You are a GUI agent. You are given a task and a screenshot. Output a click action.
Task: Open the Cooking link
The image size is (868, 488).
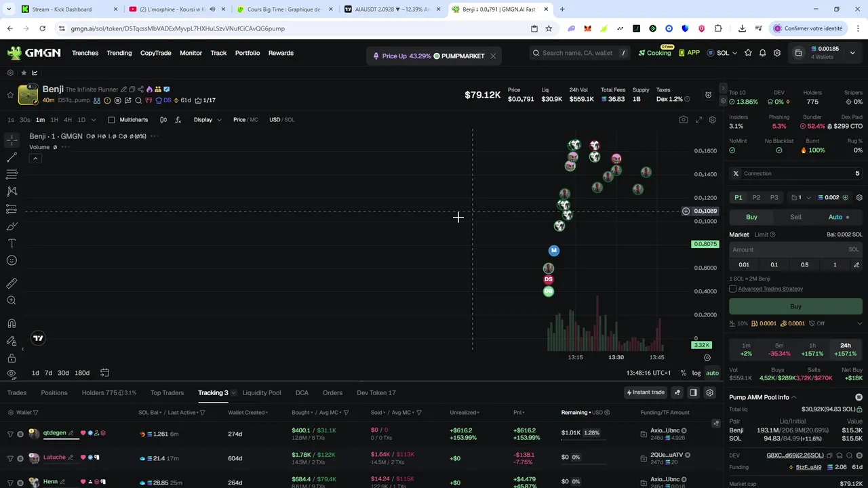pos(655,53)
